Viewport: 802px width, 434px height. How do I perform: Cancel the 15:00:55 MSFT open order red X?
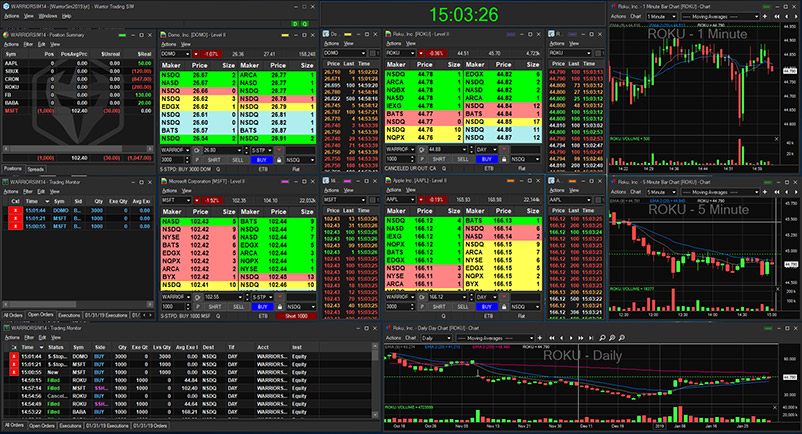[x=15, y=226]
